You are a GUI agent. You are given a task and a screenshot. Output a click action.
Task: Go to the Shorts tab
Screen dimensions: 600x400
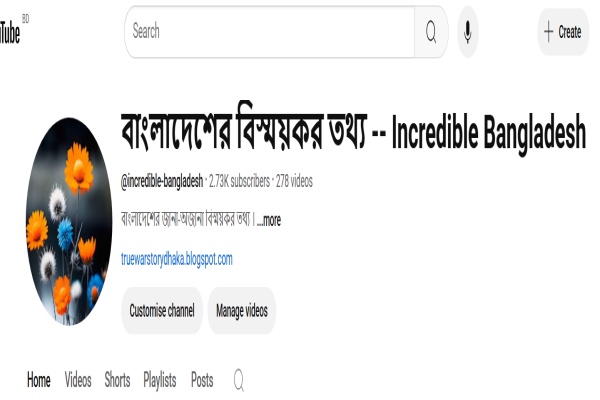(x=117, y=380)
